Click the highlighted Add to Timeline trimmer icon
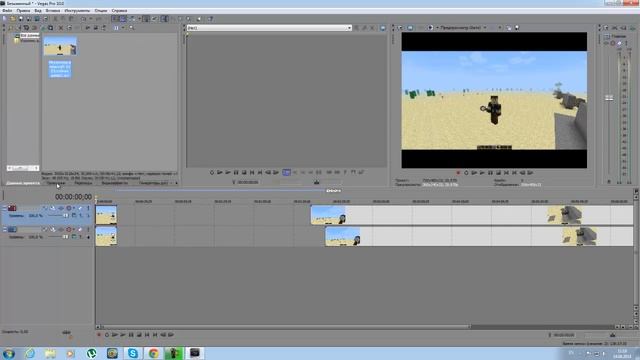The image size is (640, 360). [x=287, y=173]
